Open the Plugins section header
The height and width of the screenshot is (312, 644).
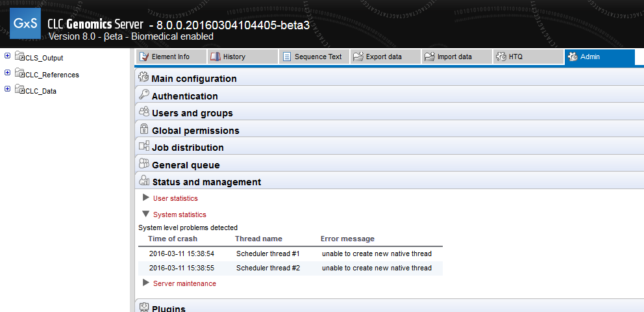click(x=168, y=308)
